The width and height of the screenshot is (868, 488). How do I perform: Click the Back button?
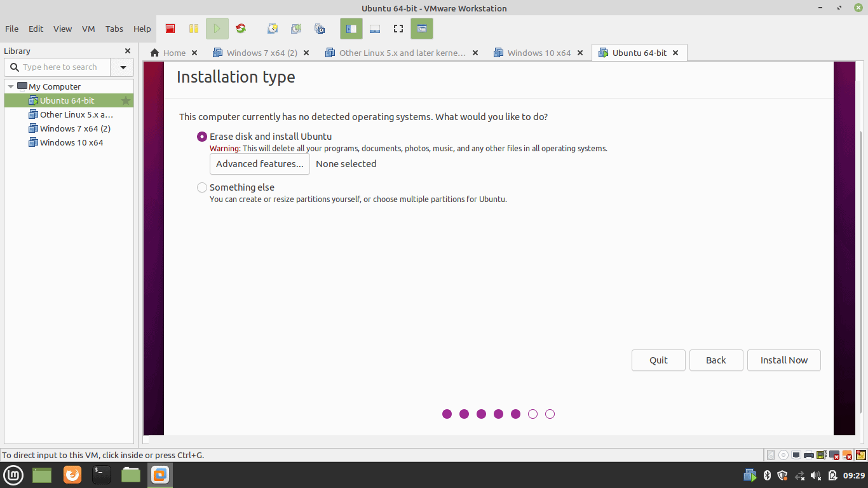coord(716,360)
